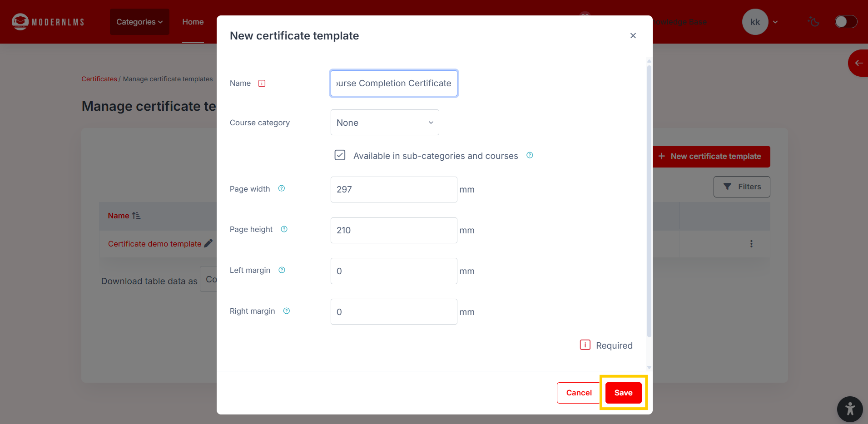Image resolution: width=868 pixels, height=424 pixels.
Task: Click the help icon beside Page height
Action: click(284, 229)
